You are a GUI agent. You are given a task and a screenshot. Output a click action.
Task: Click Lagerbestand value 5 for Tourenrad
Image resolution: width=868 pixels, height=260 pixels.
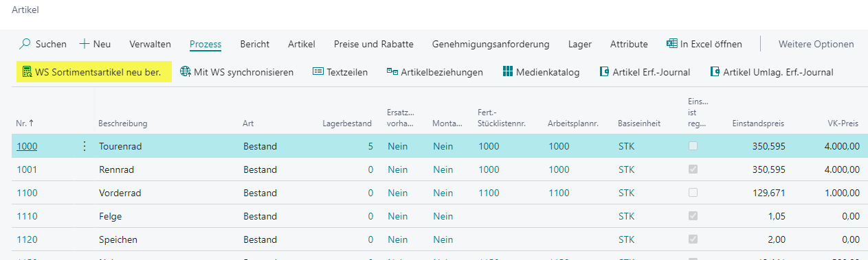(x=370, y=146)
